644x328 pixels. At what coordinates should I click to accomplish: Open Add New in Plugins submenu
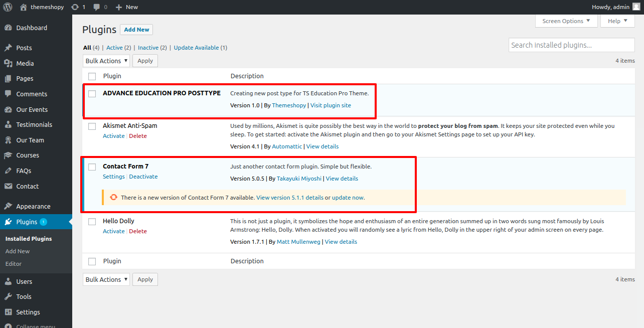point(18,251)
